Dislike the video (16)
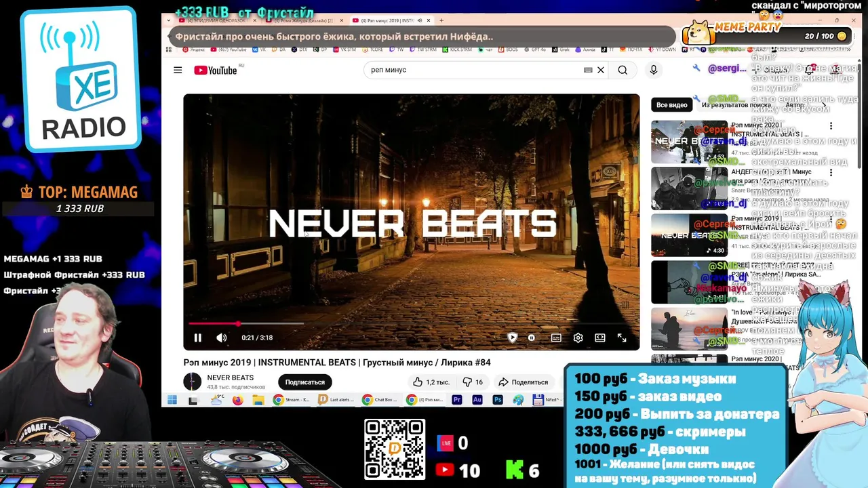Image resolution: width=868 pixels, height=488 pixels. coord(473,382)
